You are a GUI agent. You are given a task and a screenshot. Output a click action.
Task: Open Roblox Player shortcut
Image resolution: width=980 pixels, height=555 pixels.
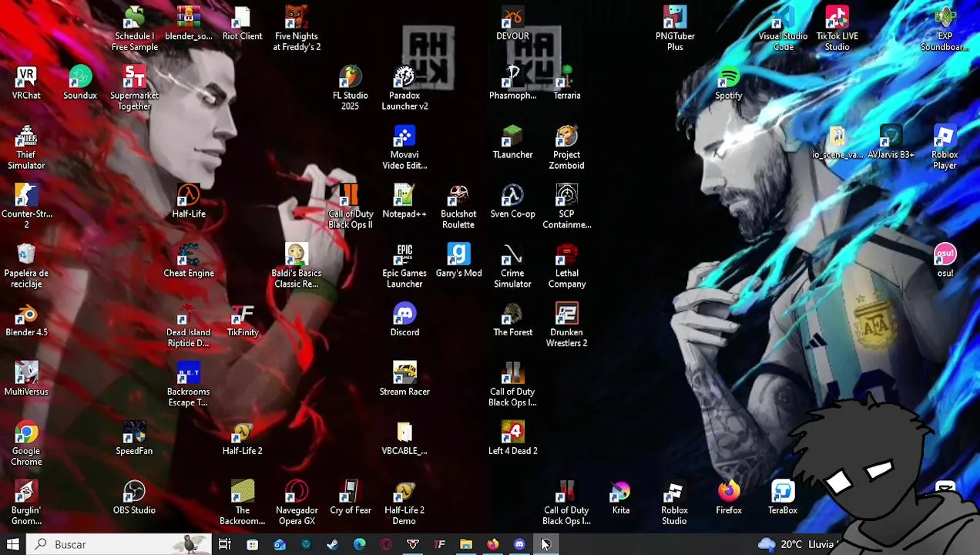click(x=945, y=147)
